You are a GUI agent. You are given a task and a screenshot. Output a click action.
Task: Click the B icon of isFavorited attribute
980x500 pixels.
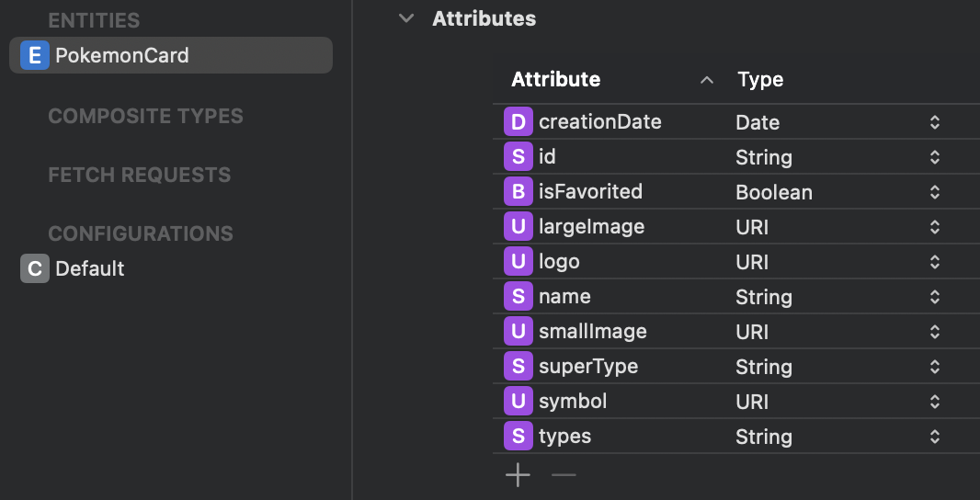(518, 192)
